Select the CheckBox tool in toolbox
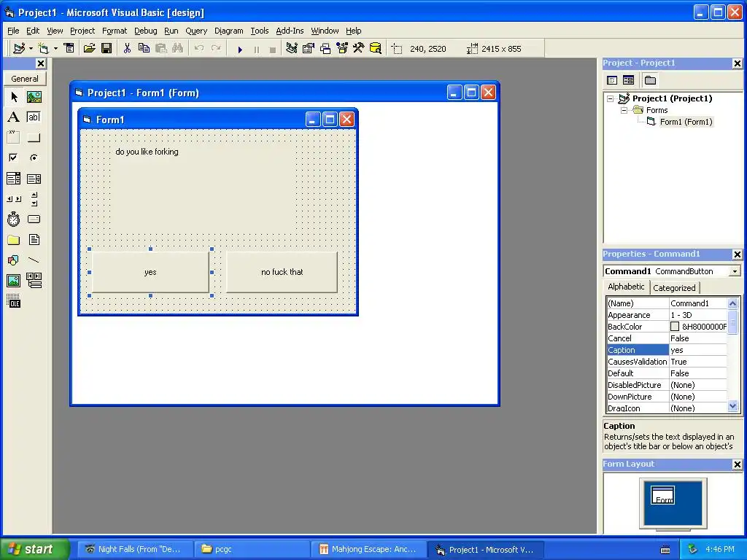Image resolution: width=747 pixels, height=560 pixels. [14, 157]
